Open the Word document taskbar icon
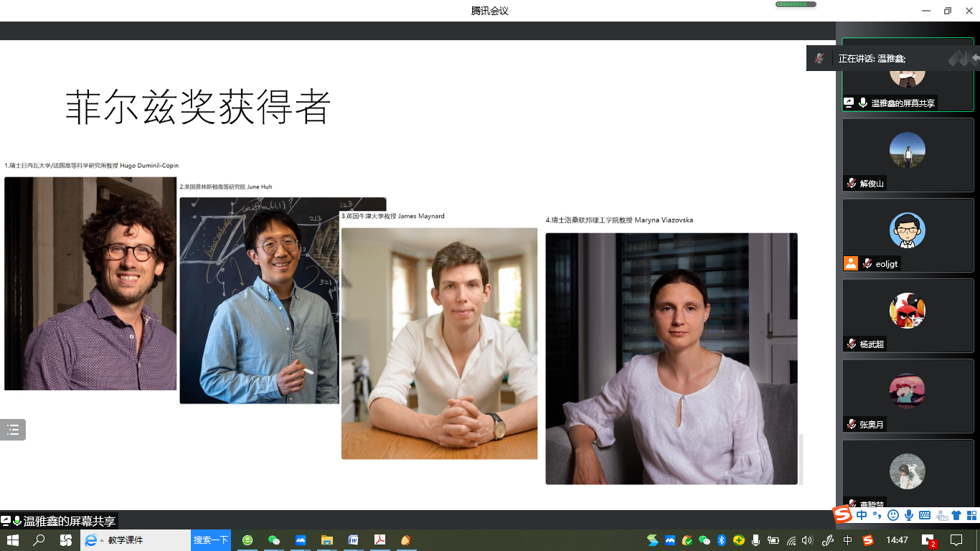Image resolution: width=980 pixels, height=551 pixels. click(x=353, y=540)
